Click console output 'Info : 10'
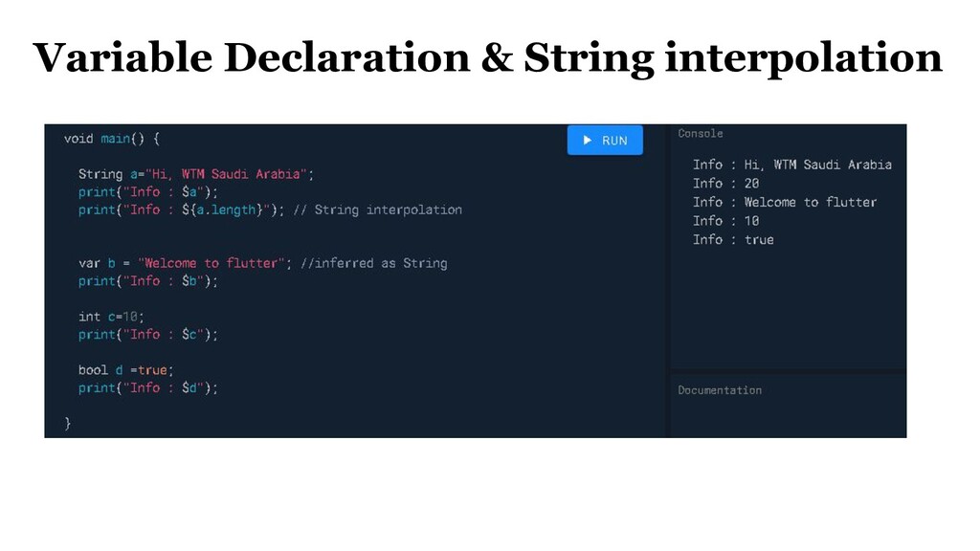The width and height of the screenshot is (980, 551). (x=725, y=221)
